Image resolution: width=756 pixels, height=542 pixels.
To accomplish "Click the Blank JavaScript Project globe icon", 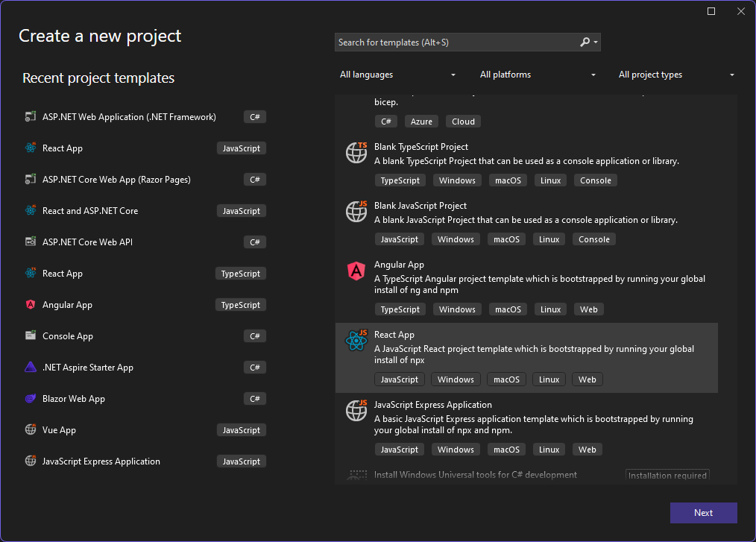I will tap(356, 211).
